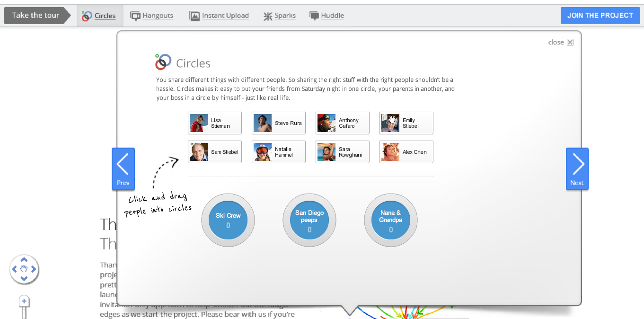Click the close X box icon

click(x=570, y=42)
